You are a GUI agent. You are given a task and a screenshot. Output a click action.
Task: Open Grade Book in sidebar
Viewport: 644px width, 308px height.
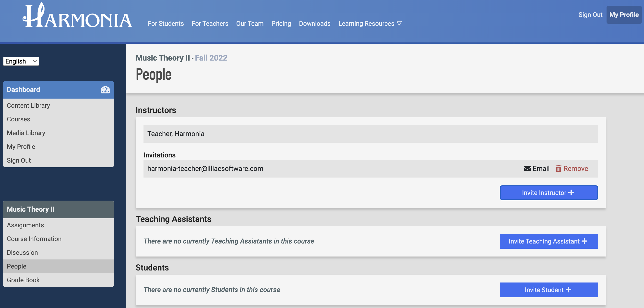click(x=59, y=280)
